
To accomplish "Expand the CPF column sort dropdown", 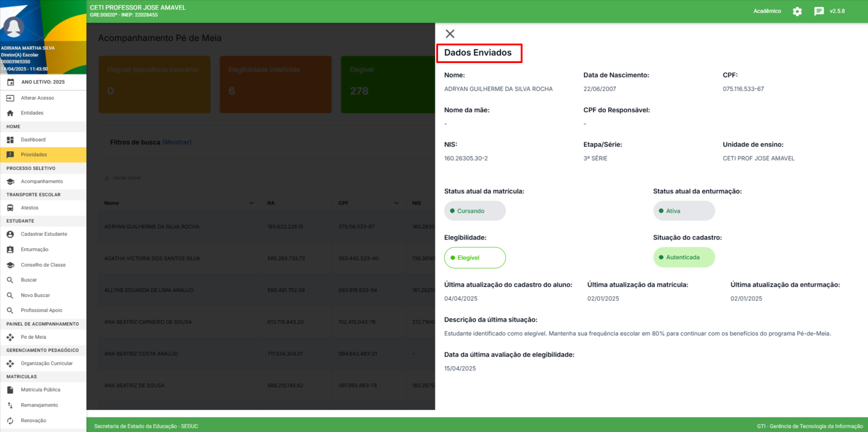I will point(396,203).
